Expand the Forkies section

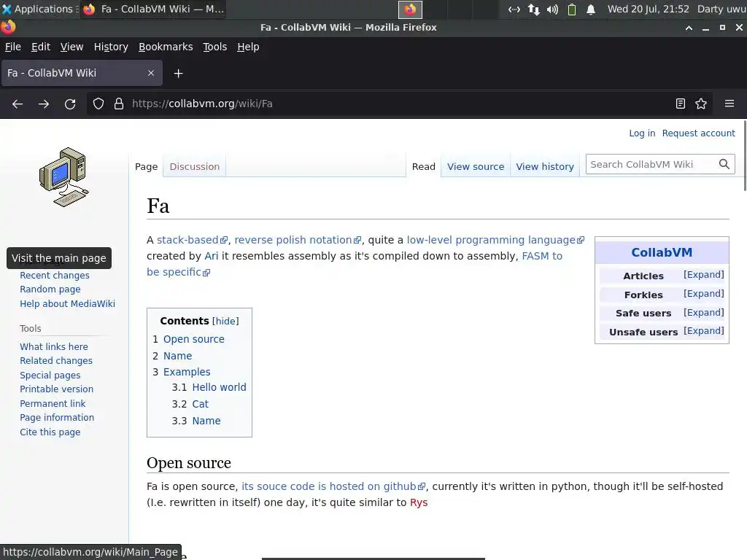(x=704, y=294)
